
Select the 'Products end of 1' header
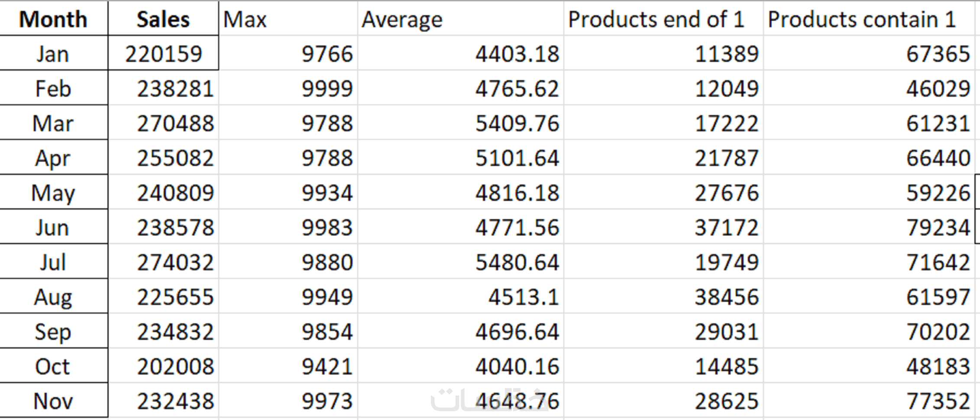[x=663, y=19]
